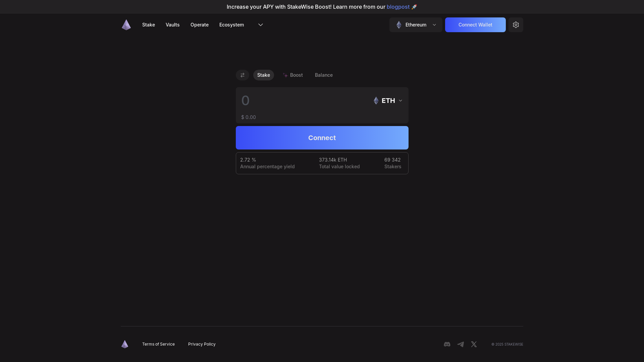The height and width of the screenshot is (362, 644).
Task: Expand the header chevron next to Ecosystem
Action: coord(261,25)
